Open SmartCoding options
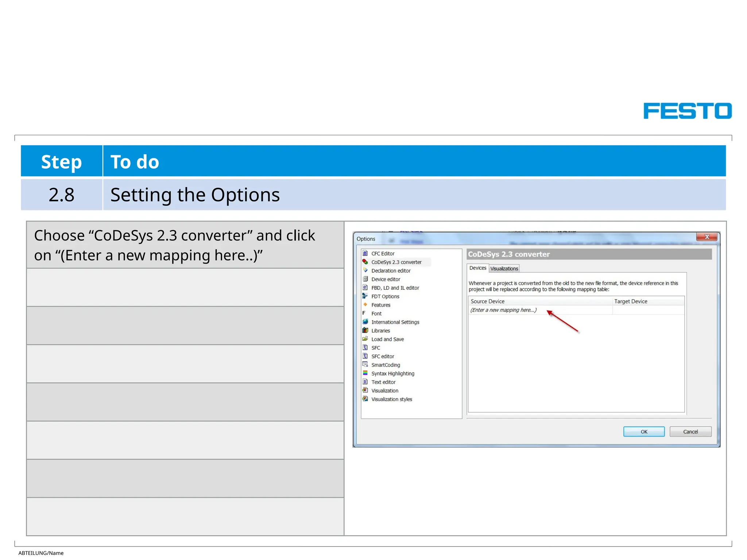 (386, 365)
